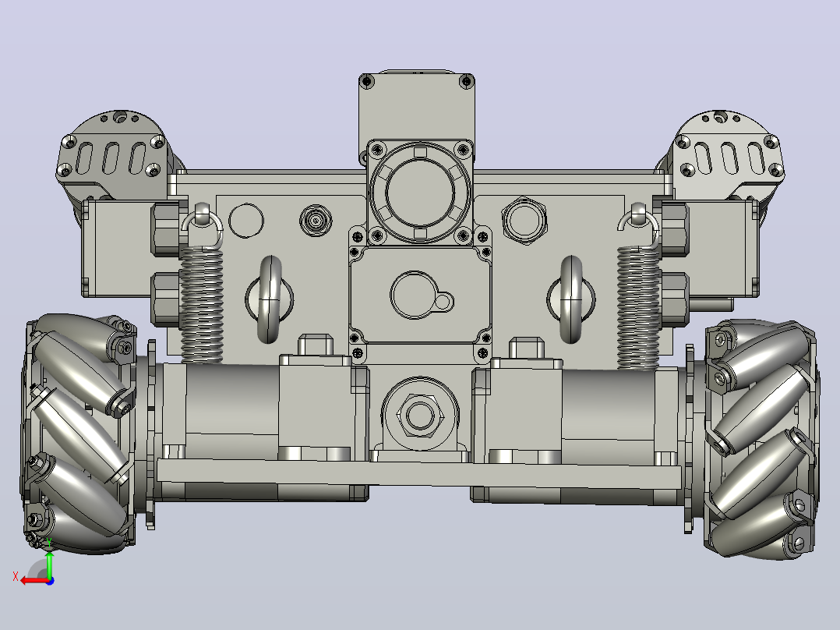
Task: Select the rectangular cover plate with keyhole cutout
Action: tap(420, 294)
